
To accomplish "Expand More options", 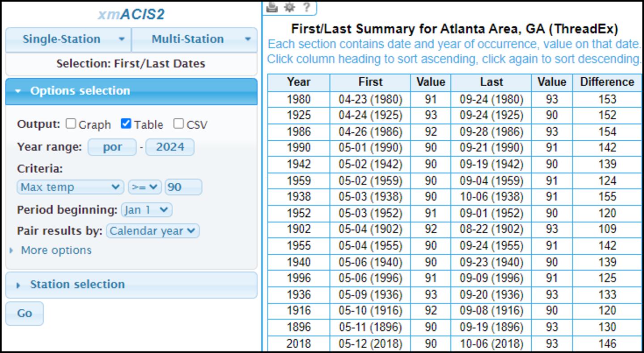I will pos(56,250).
